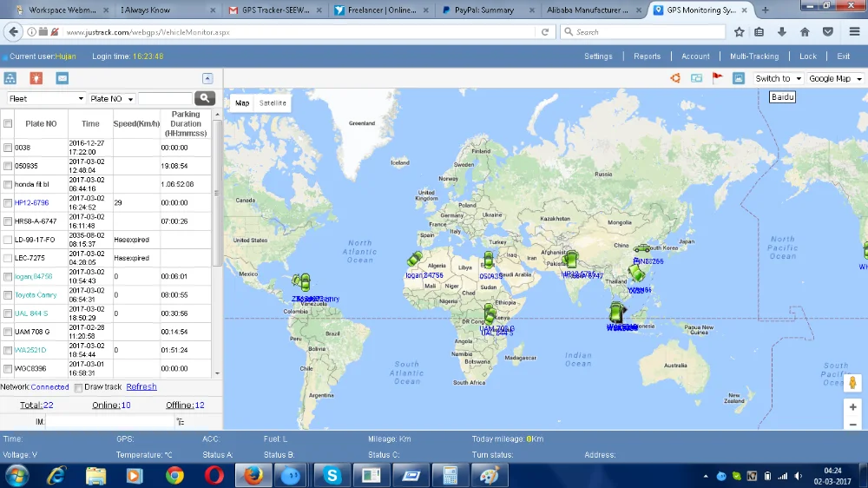Click the IM text input field
The height and width of the screenshot is (488, 868).
pos(109,422)
